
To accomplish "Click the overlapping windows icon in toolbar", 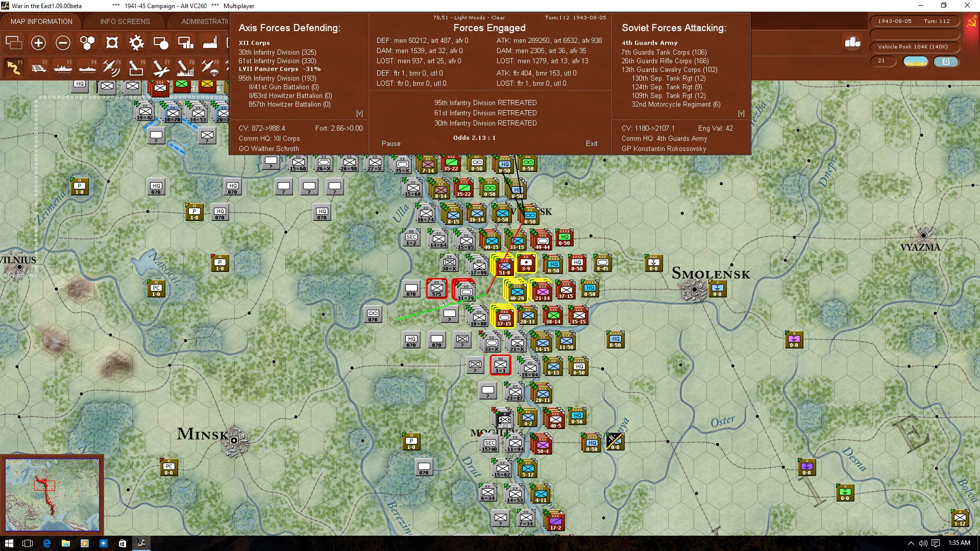I will [14, 43].
